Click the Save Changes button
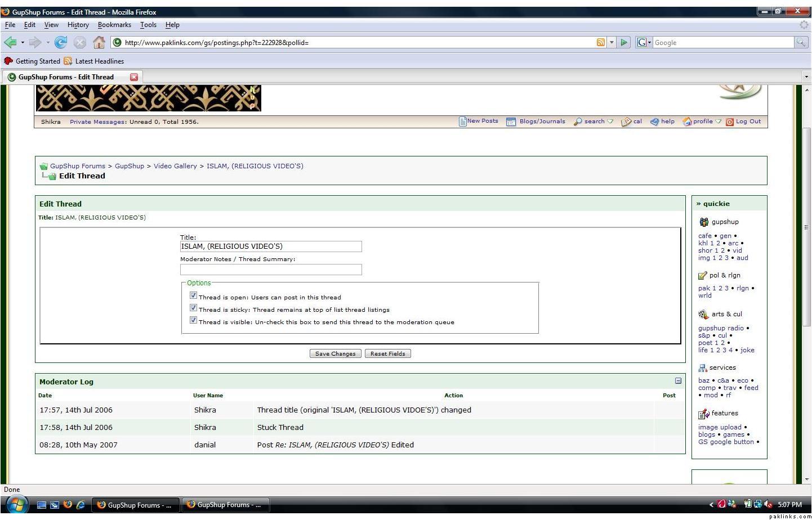Image resolution: width=812 pixels, height=520 pixels. [335, 354]
